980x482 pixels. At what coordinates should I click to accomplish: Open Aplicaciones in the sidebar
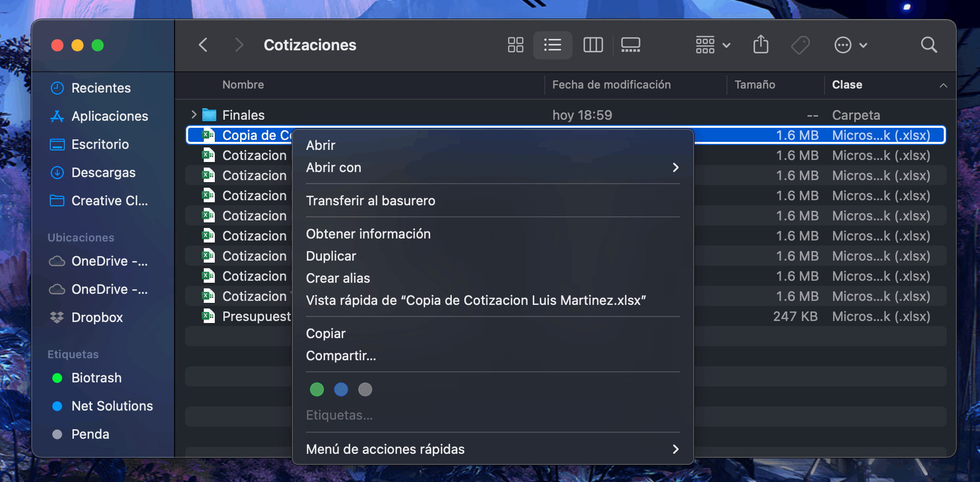point(100,116)
